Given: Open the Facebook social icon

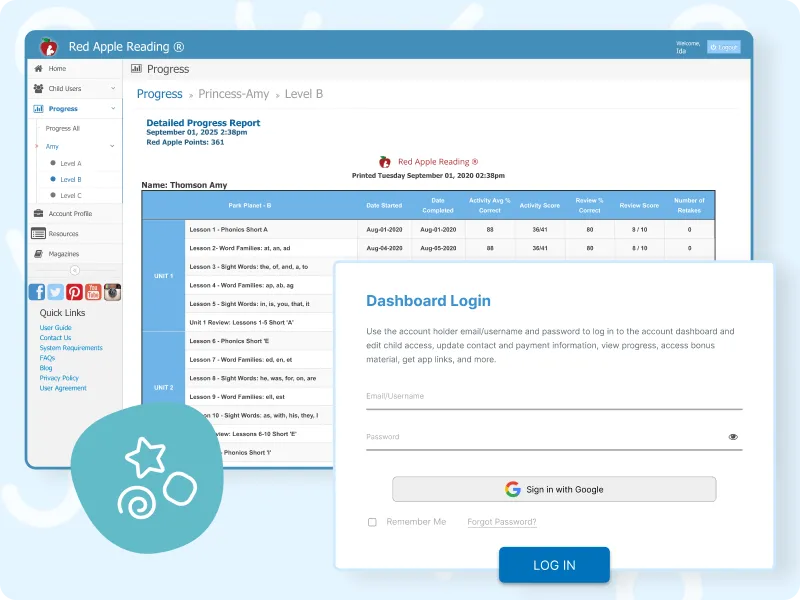Looking at the screenshot, I should click(x=37, y=292).
